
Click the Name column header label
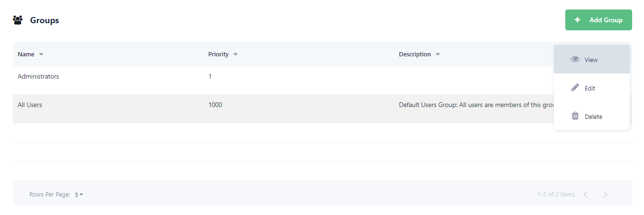coord(26,54)
